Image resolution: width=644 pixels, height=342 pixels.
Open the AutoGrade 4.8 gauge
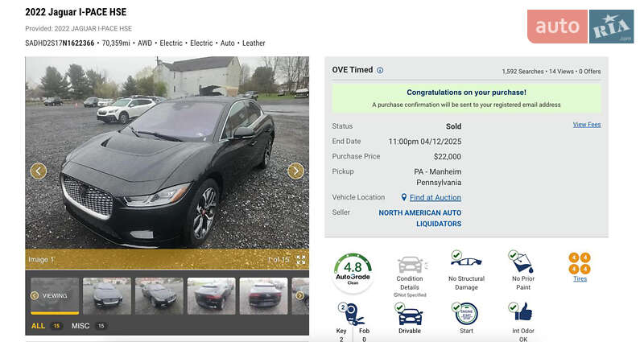[x=353, y=272]
